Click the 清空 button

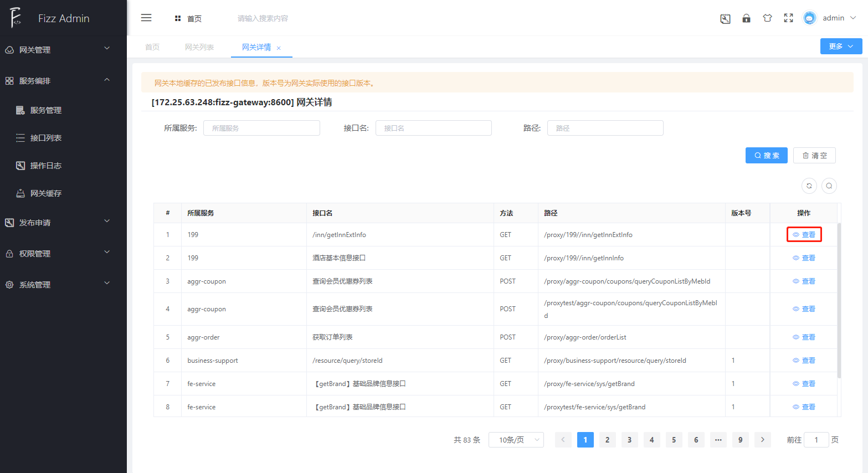pos(814,156)
